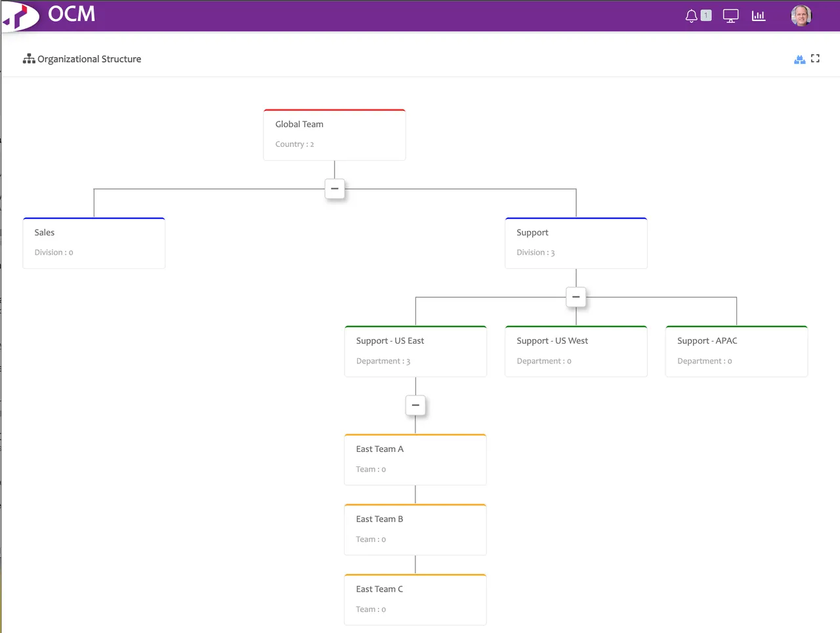Click the notification count badge
Screen dimensions: 840x633
(x=706, y=16)
